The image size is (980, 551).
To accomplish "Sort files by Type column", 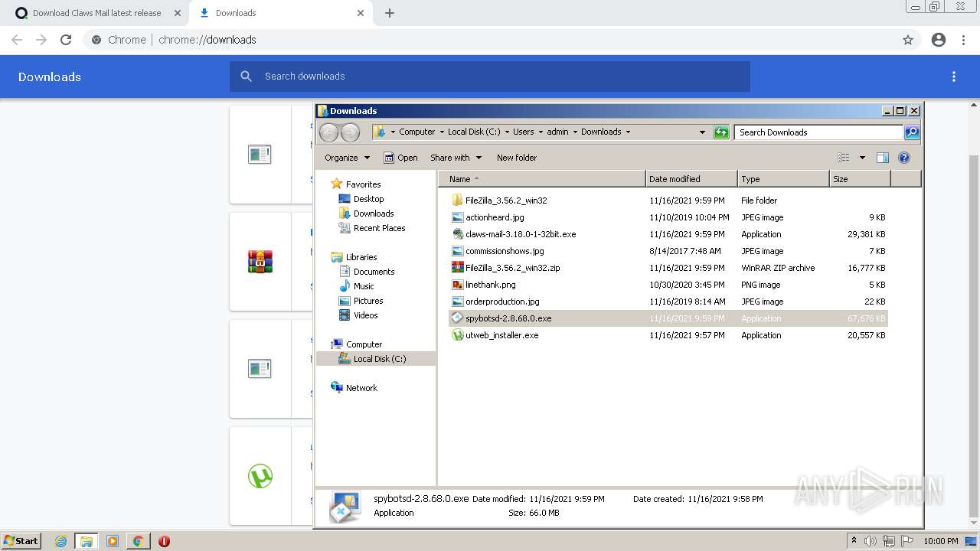I will tap(783, 179).
